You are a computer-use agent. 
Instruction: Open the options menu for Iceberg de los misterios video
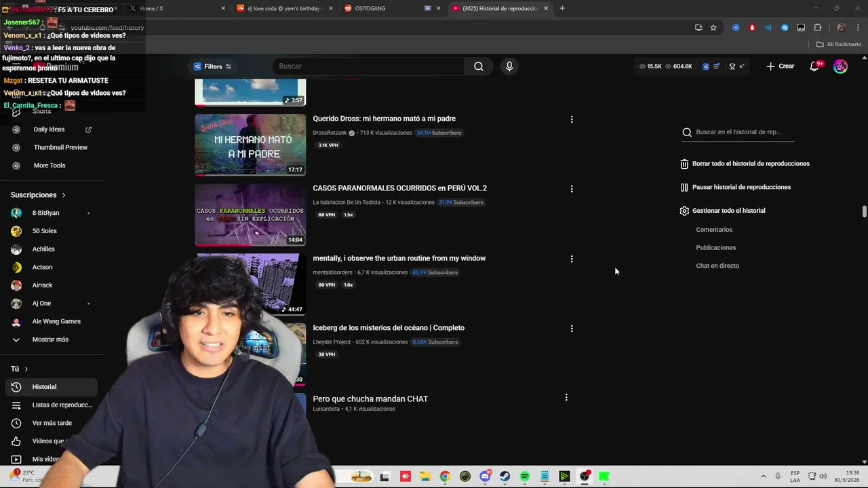[x=572, y=329]
